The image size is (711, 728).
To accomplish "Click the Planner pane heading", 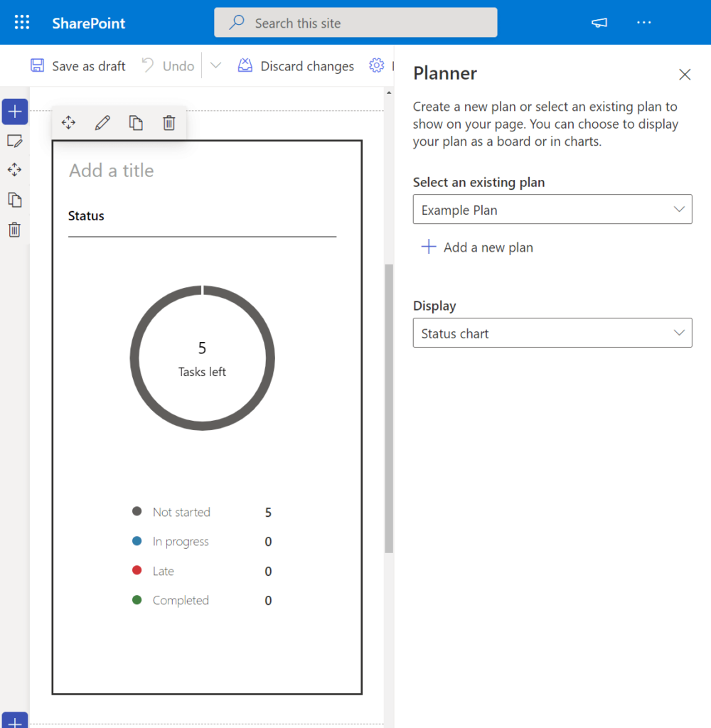I will pos(445,73).
